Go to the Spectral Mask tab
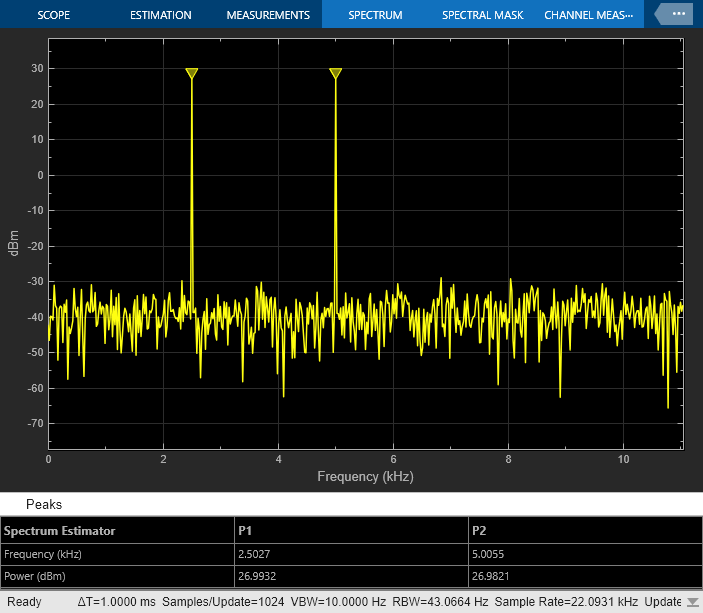 click(483, 16)
